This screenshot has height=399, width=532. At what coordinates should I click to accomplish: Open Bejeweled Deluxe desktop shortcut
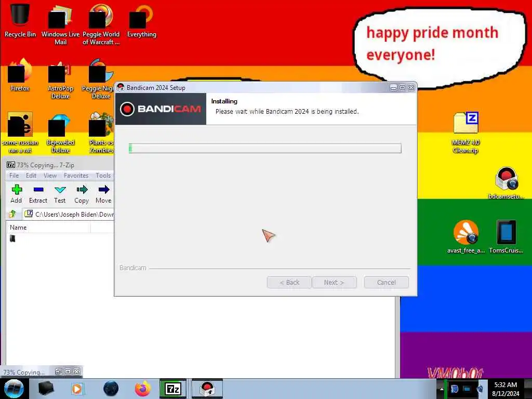[60, 133]
